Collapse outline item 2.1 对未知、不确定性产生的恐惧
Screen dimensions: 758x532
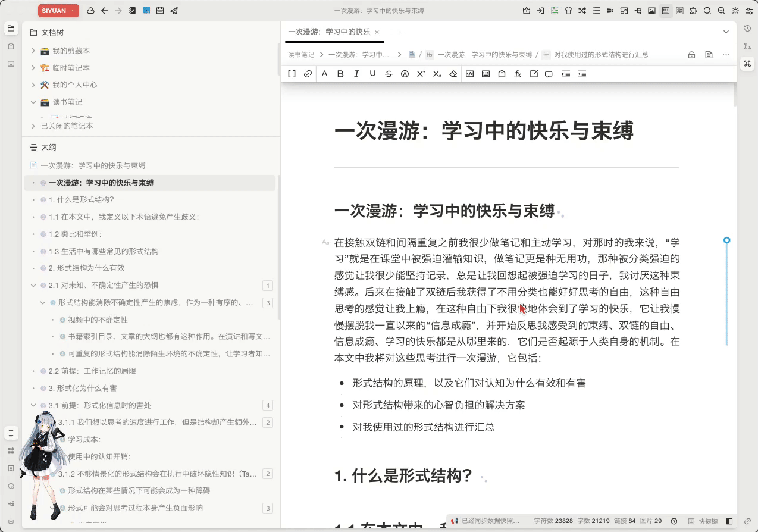point(34,285)
